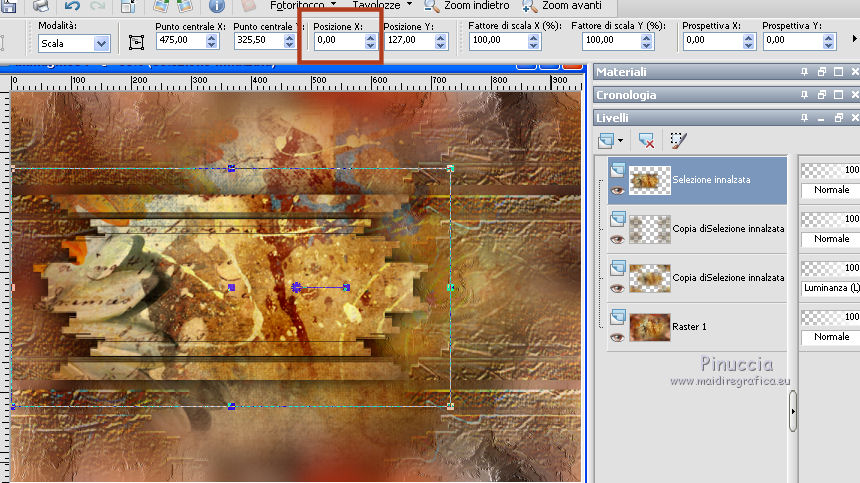Select the Raster 1 layer thumbnail
860x483 pixels.
(x=649, y=327)
